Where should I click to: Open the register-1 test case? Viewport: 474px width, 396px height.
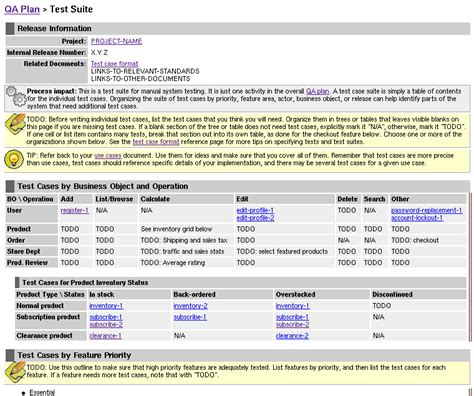[75, 210]
